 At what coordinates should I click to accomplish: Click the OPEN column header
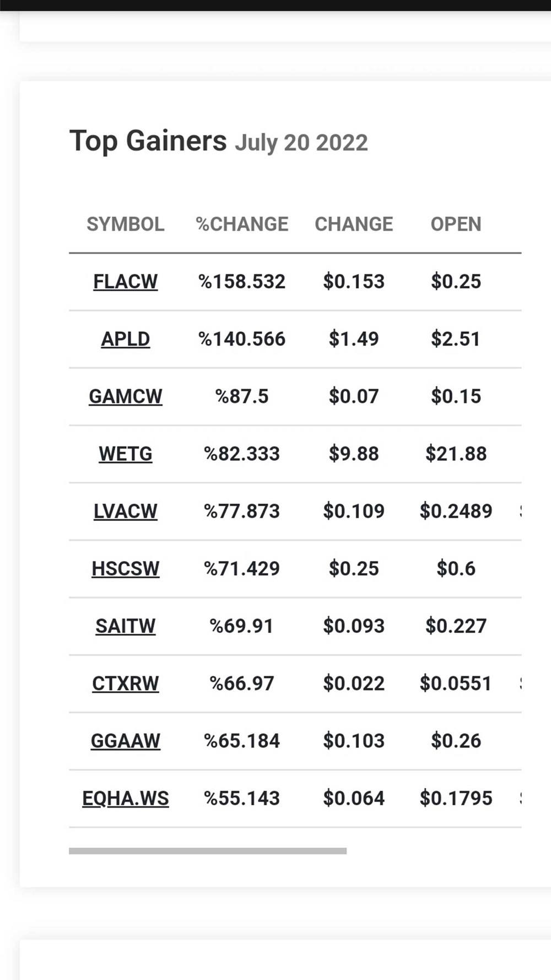[456, 224]
